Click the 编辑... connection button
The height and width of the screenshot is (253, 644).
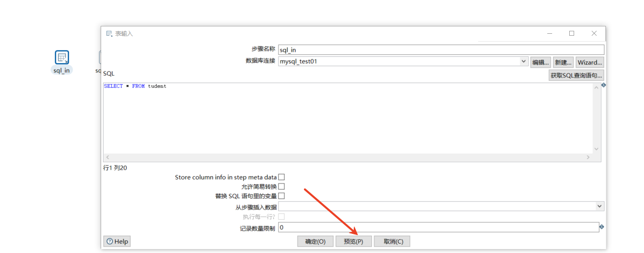(541, 62)
